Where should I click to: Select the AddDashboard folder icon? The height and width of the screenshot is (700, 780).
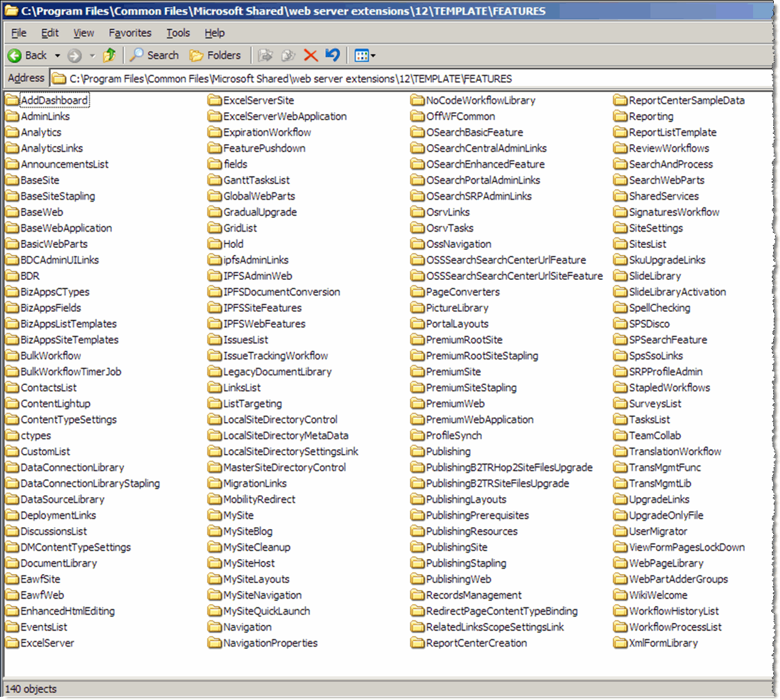(x=12, y=100)
